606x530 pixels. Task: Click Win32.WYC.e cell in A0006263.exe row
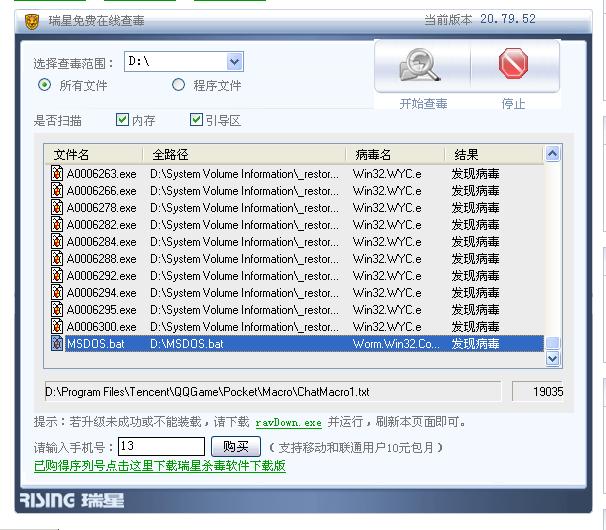pos(387,174)
